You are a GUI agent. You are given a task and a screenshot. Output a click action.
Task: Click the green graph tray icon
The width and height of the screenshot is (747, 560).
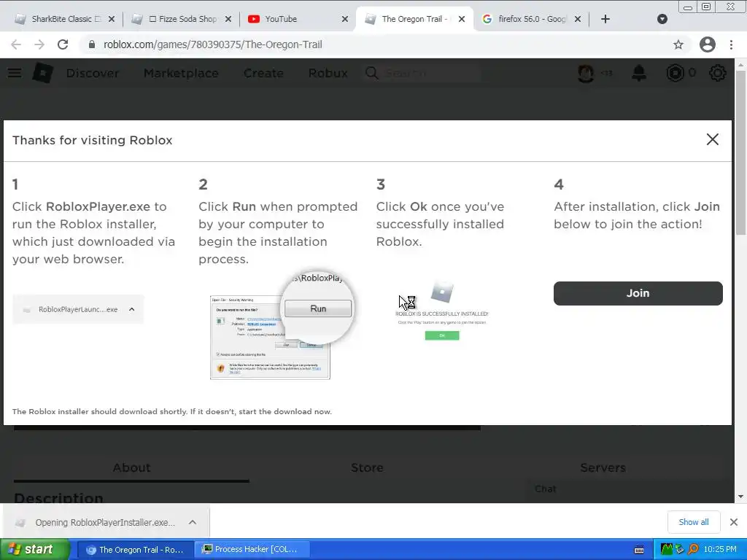point(667,550)
